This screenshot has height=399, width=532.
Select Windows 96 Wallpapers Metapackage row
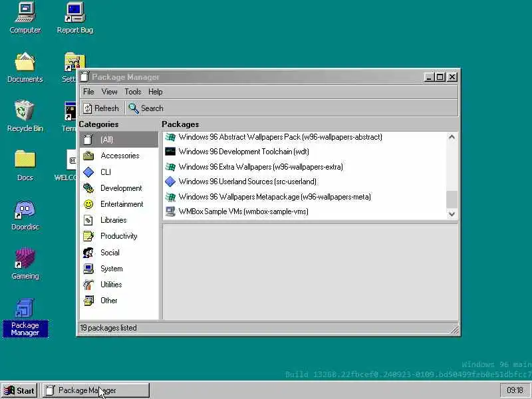[305, 197]
